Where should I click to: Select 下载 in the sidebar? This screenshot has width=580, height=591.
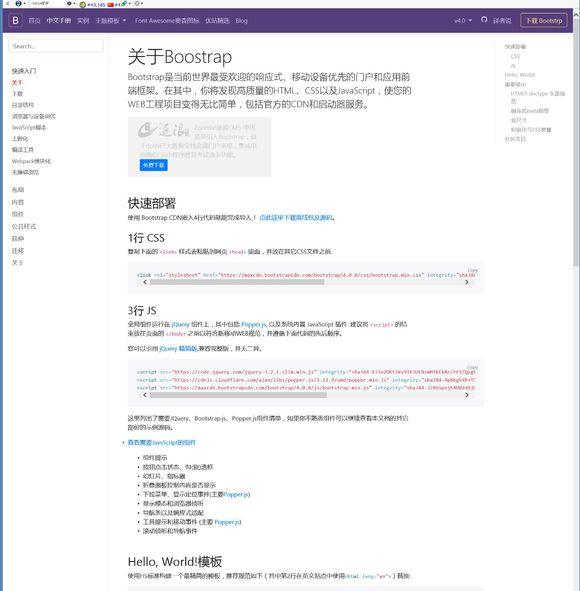(x=17, y=93)
